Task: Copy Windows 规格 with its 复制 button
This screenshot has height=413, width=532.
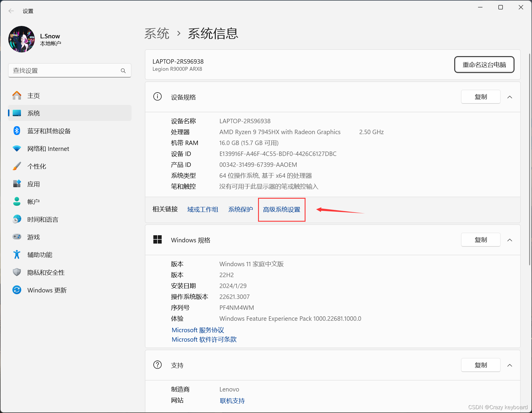Action: click(481, 240)
